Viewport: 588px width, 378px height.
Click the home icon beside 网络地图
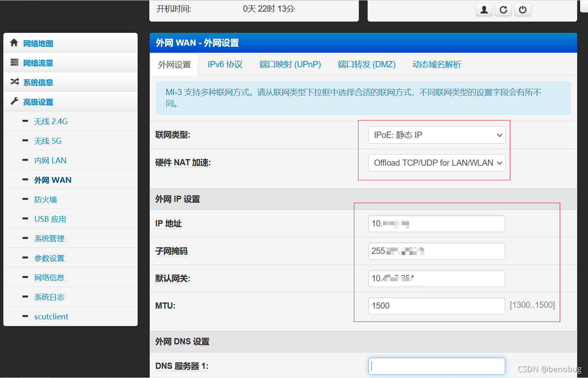click(14, 43)
